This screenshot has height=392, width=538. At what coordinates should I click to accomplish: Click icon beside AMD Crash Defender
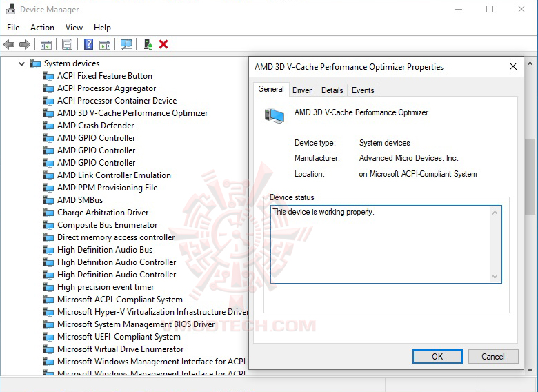point(48,126)
